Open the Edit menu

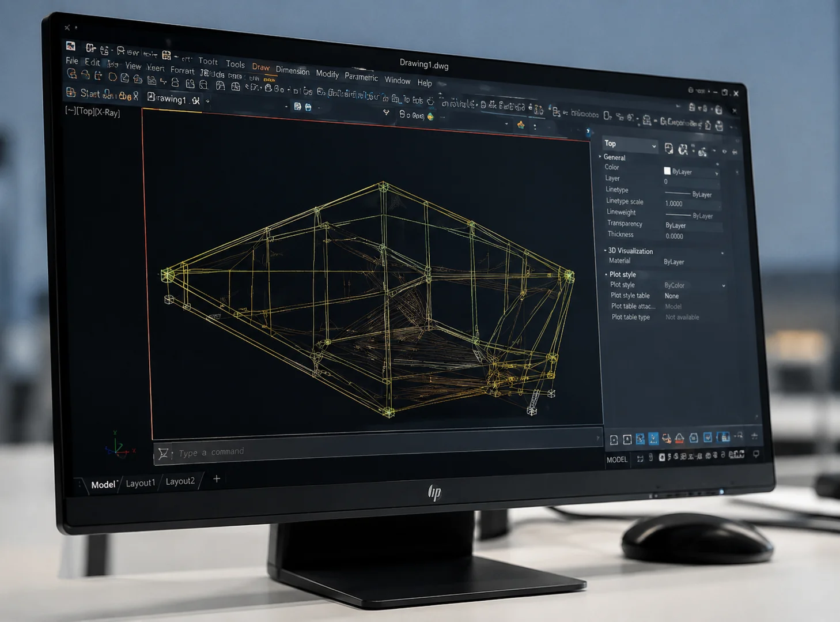coord(92,62)
